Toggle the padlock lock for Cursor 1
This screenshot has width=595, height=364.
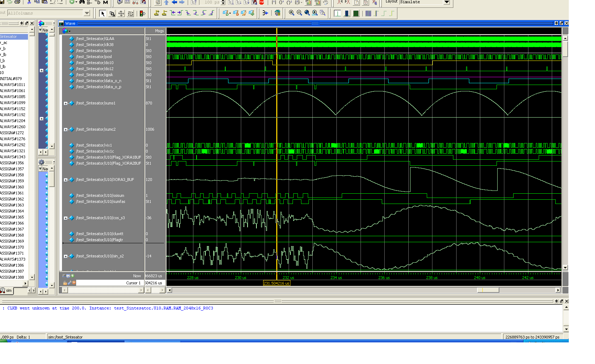(x=65, y=283)
